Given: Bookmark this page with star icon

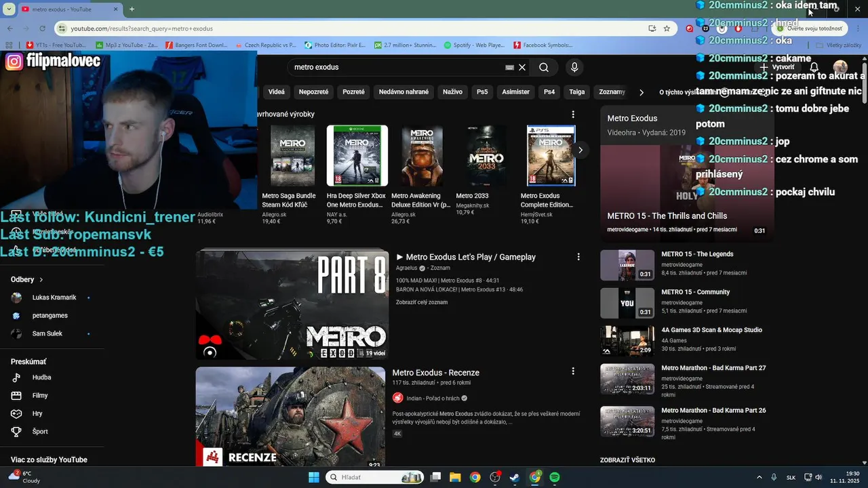Looking at the screenshot, I should click(667, 28).
